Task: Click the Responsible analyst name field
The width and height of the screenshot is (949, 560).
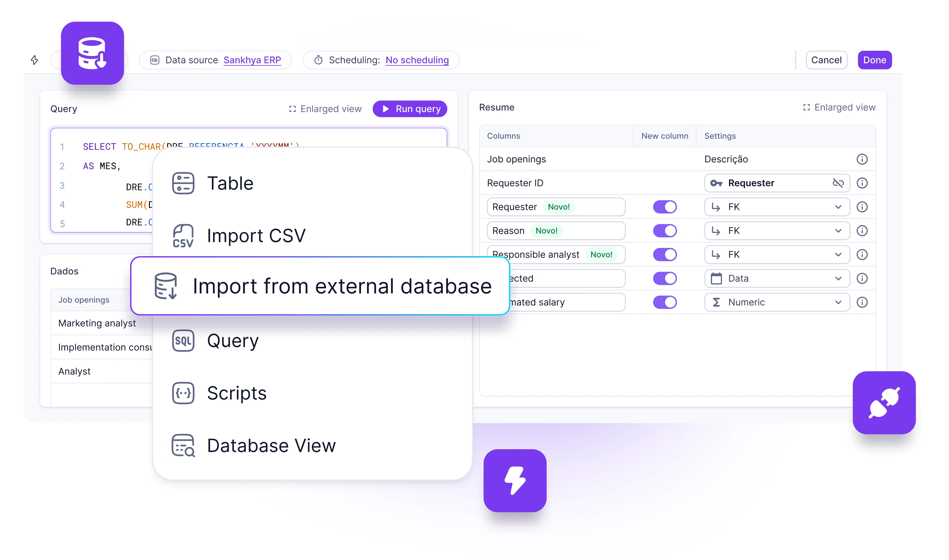Action: tap(556, 254)
